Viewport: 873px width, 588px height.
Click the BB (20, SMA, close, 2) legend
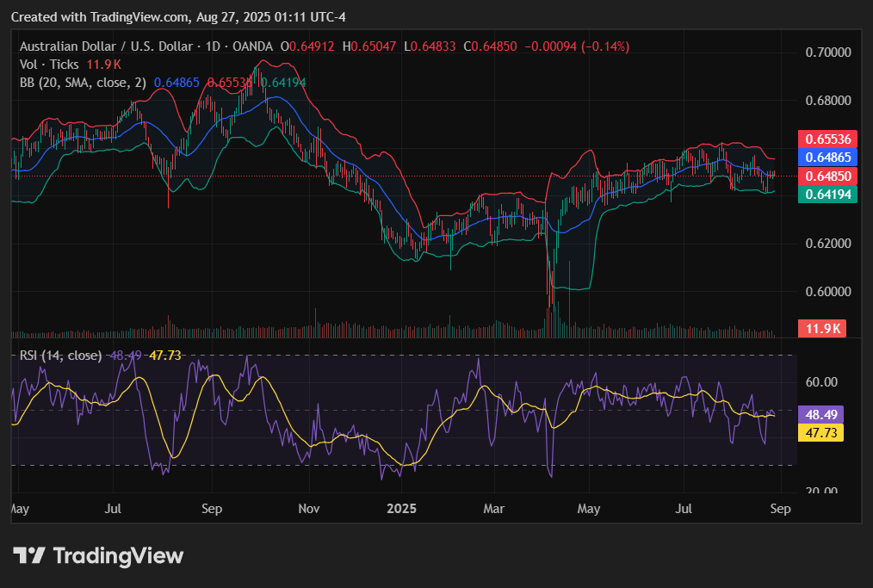[x=83, y=83]
